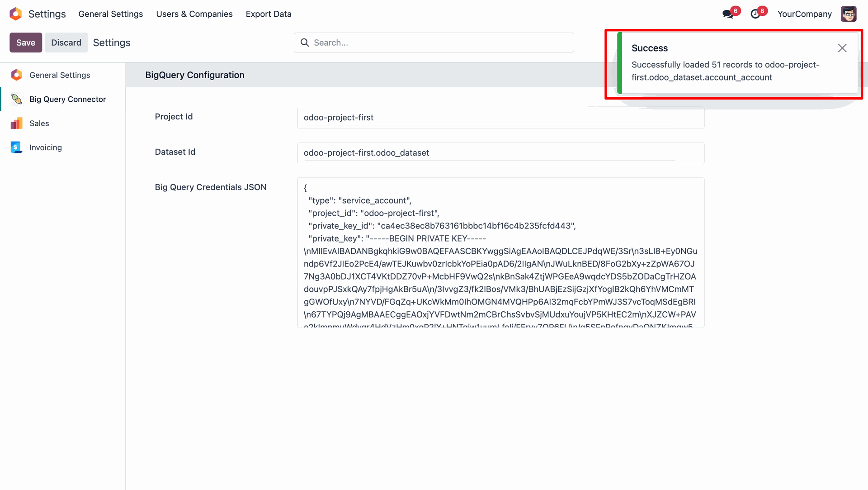This screenshot has width=868, height=490.
Task: Open the Export Data menu
Action: pos(269,14)
